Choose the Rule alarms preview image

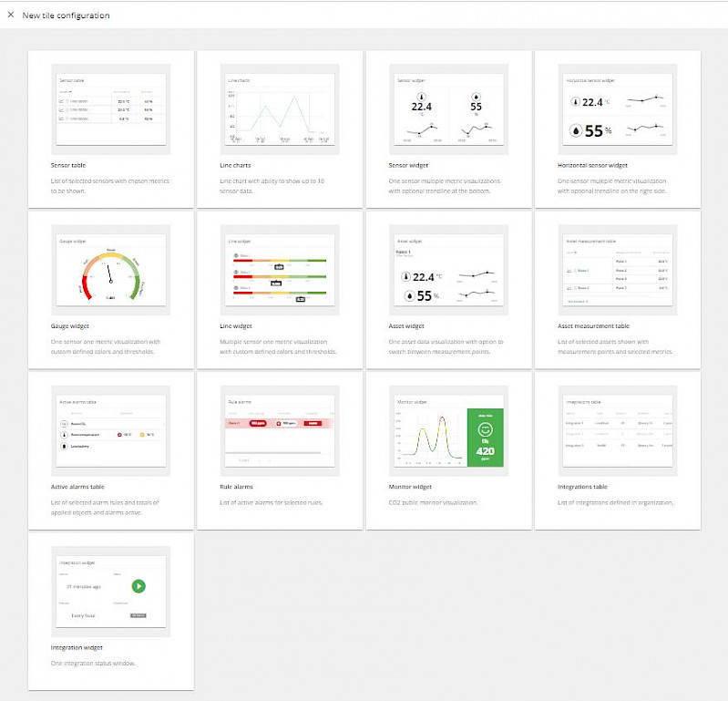(281, 431)
